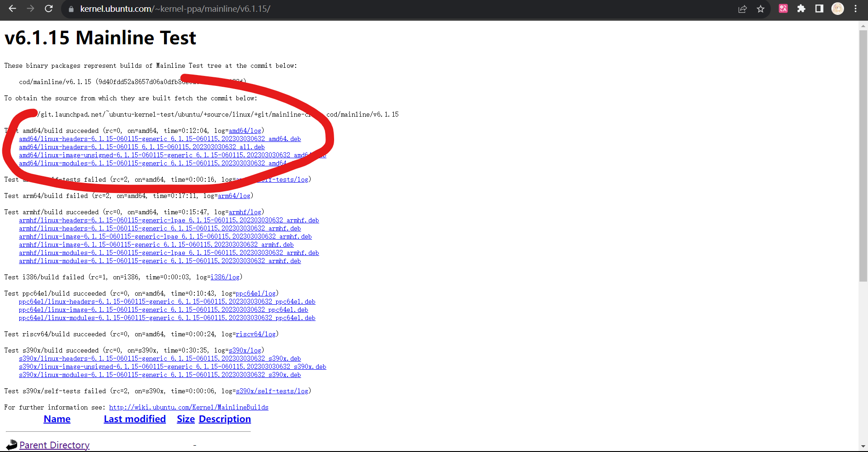Sort listing by Last modified column
Image resolution: width=868 pixels, height=452 pixels.
(x=135, y=419)
